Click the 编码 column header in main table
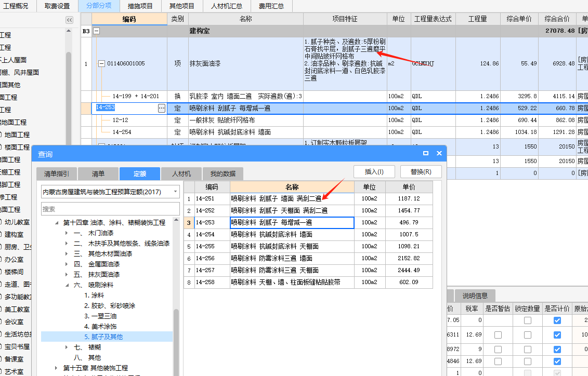Image resolution: width=588 pixels, height=376 pixels. tap(129, 19)
